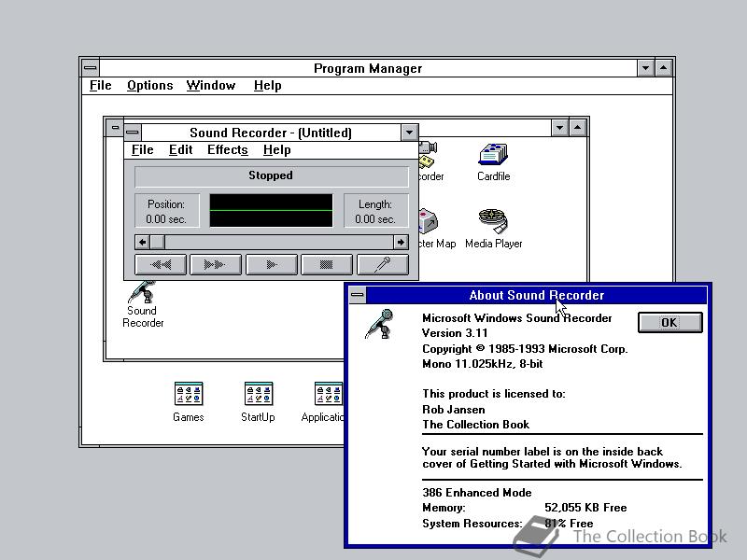Click "Mono 11.025kHz, 8-bit" text

click(482, 364)
